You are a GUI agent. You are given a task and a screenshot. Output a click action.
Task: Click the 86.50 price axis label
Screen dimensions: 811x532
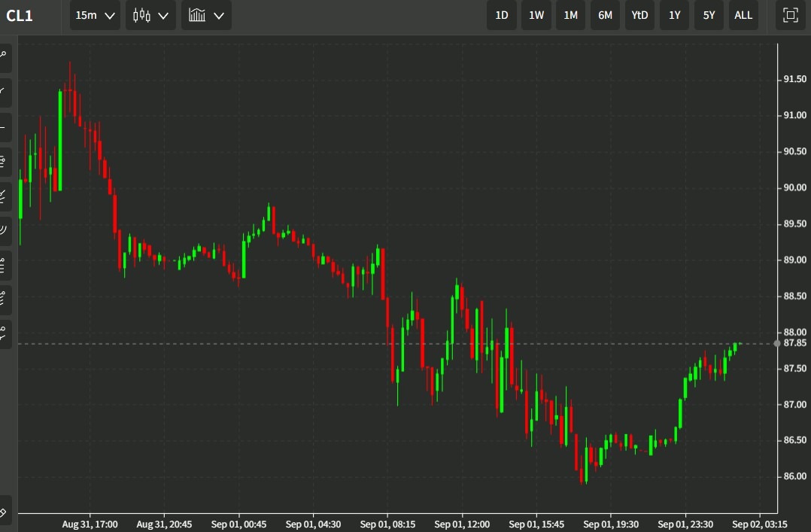[795, 440]
